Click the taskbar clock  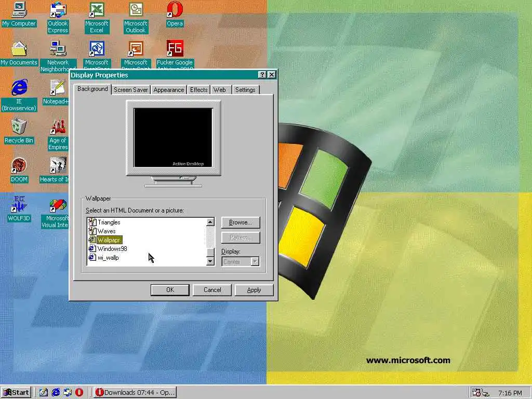(x=510, y=393)
